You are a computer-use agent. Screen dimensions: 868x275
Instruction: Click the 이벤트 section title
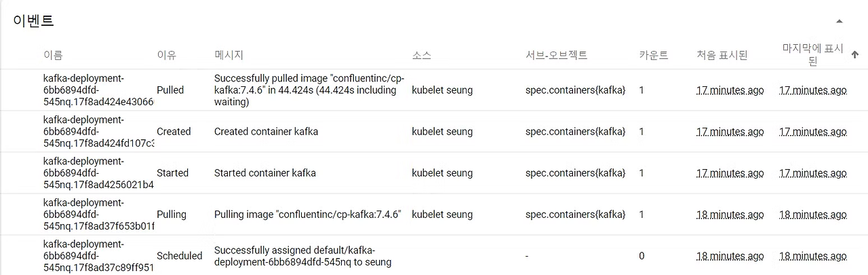pos(33,21)
